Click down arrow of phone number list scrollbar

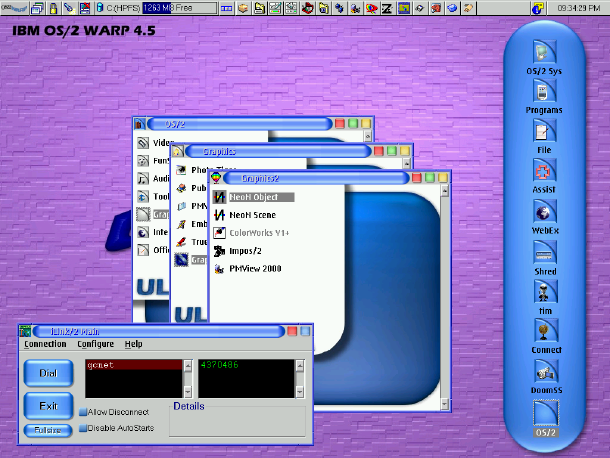coord(300,391)
